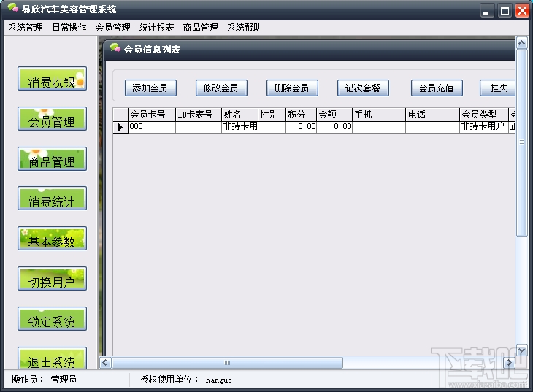533x392 pixels.
Task: Open 商品管理 from the sidebar
Action: pyautogui.click(x=52, y=159)
